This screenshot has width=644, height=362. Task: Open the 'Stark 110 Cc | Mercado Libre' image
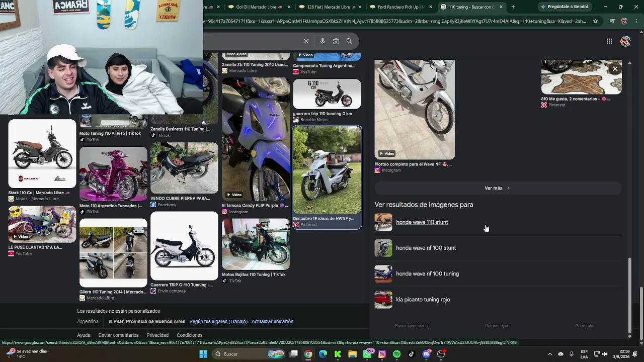tap(42, 153)
